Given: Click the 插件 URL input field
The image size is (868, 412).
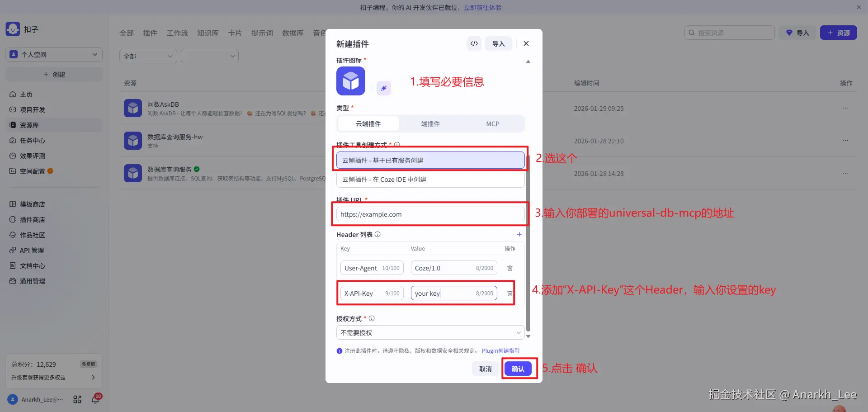Looking at the screenshot, I should tap(430, 214).
